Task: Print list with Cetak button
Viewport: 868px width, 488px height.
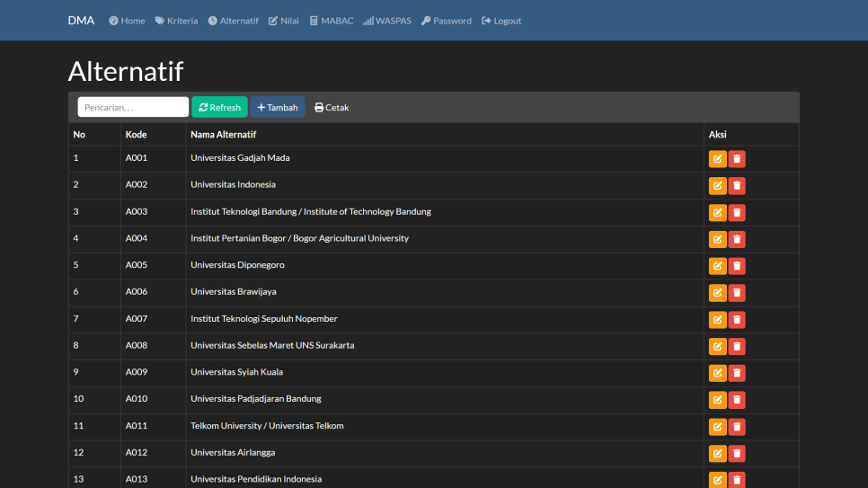Action: (332, 107)
